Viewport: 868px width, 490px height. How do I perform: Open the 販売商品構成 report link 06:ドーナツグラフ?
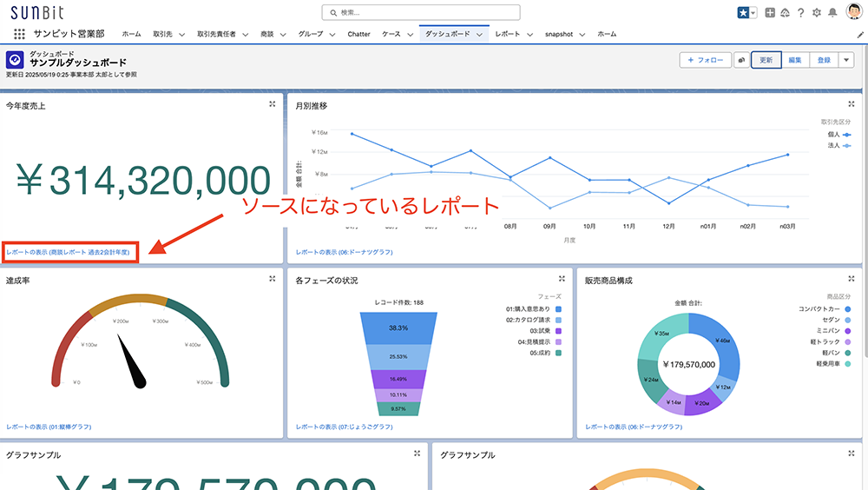coord(634,427)
